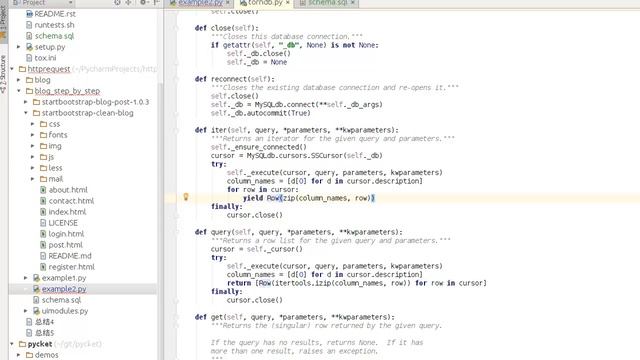Select the less folder in the tree

tap(56, 168)
